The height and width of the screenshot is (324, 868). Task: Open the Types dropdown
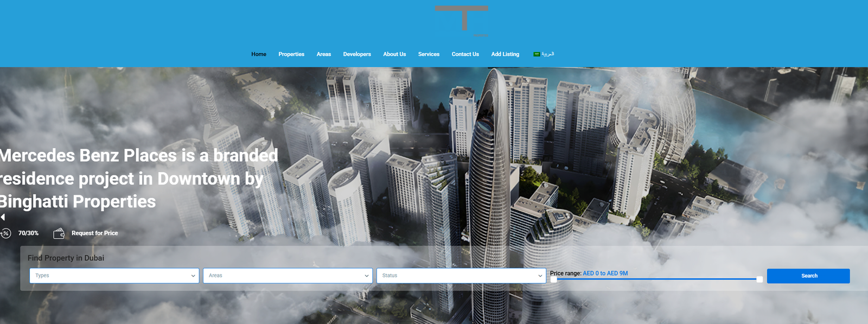114,276
